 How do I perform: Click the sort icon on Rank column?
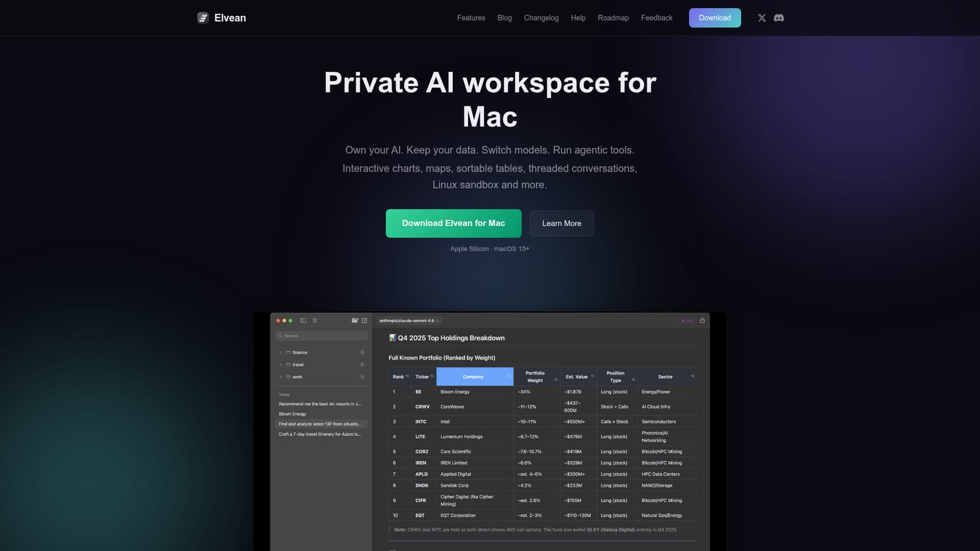coord(407,376)
